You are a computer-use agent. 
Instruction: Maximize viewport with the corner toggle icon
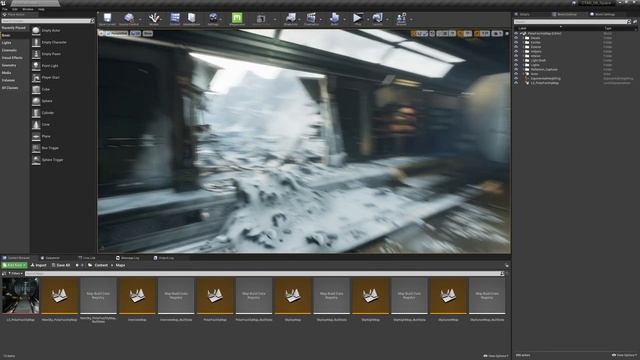point(507,33)
